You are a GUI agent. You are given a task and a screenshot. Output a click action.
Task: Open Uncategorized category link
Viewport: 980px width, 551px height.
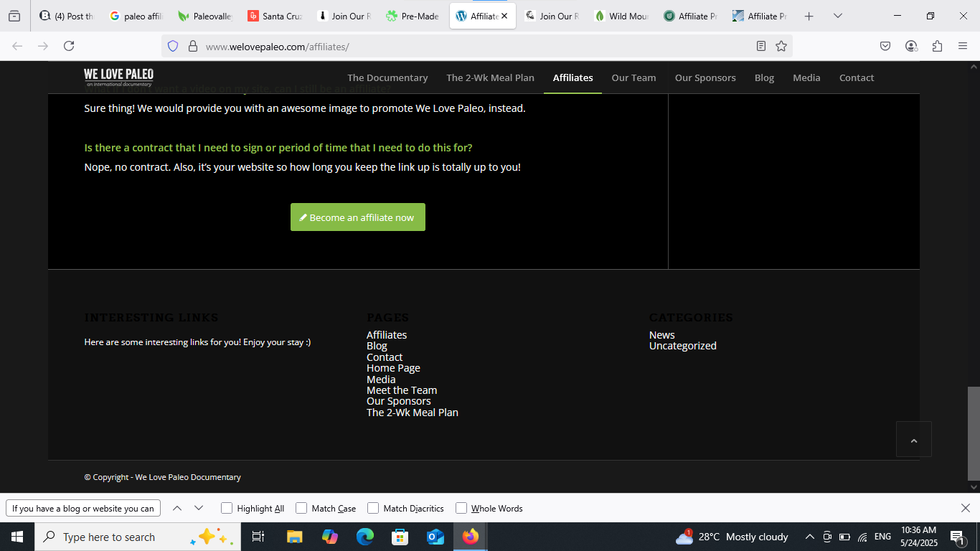coord(683,346)
